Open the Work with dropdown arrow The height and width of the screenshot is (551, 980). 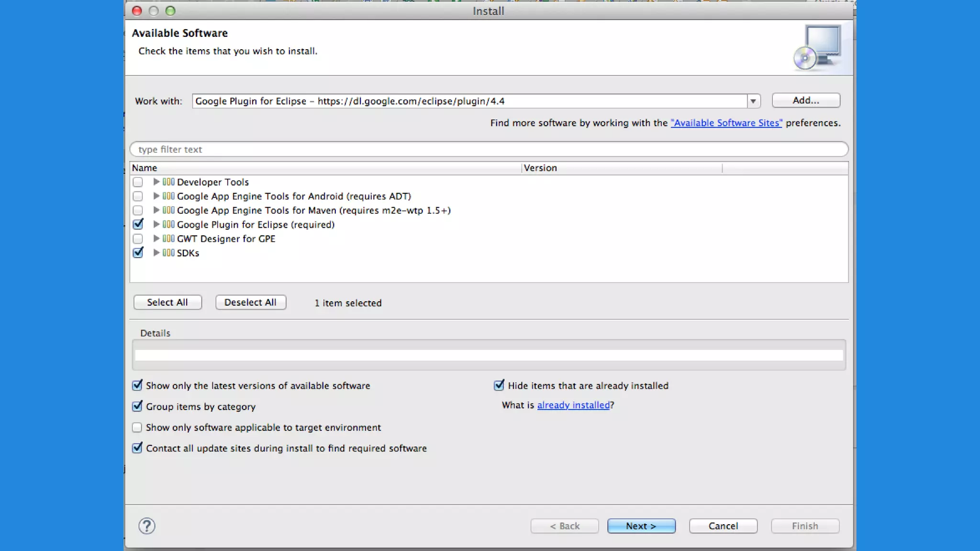pyautogui.click(x=753, y=101)
